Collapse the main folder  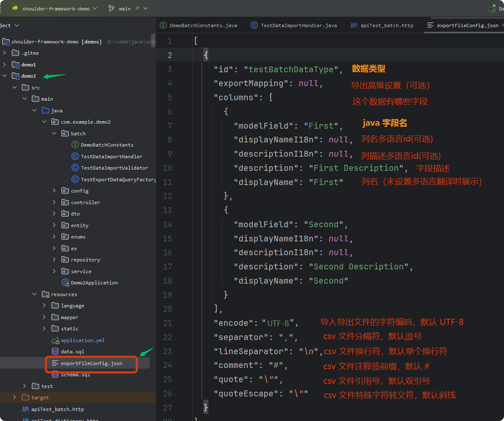pyautogui.click(x=25, y=99)
